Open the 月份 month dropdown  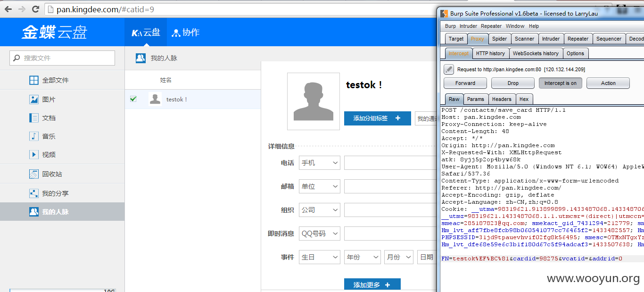(399, 257)
